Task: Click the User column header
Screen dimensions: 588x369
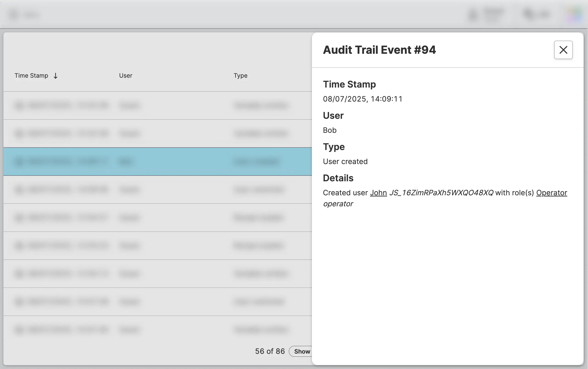Action: [126, 76]
